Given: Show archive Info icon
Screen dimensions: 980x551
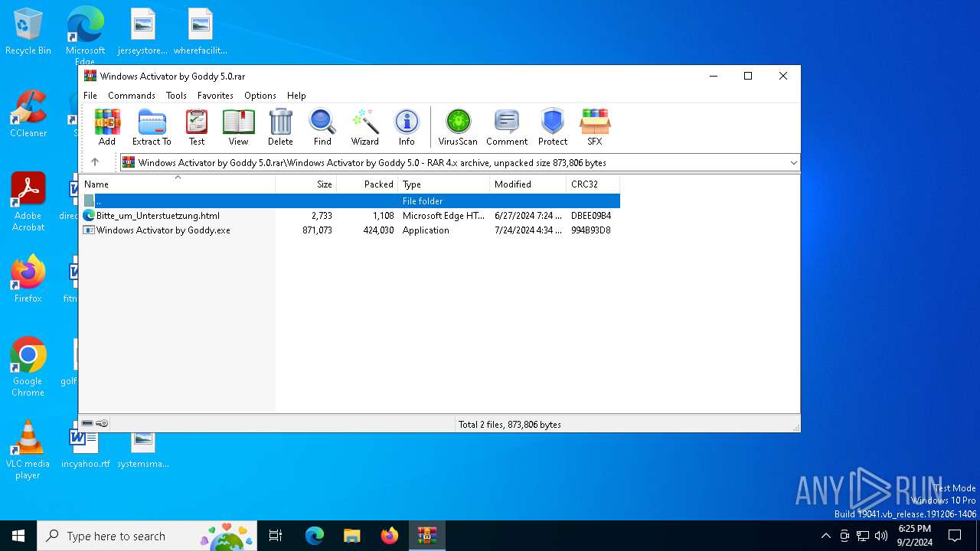Looking at the screenshot, I should tap(407, 127).
